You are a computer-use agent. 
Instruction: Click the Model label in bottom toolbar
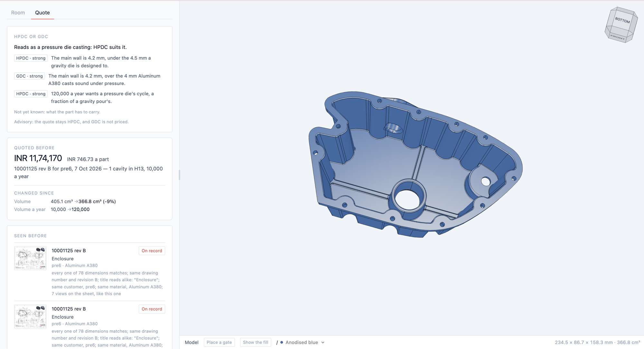tap(192, 342)
